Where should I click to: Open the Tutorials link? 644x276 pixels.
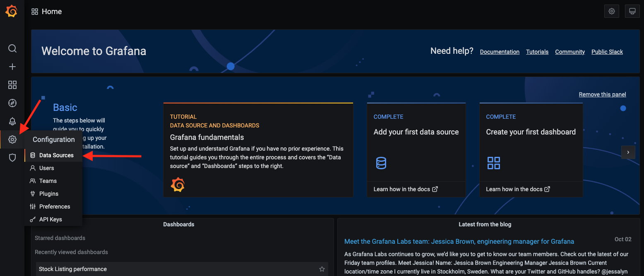pos(537,52)
